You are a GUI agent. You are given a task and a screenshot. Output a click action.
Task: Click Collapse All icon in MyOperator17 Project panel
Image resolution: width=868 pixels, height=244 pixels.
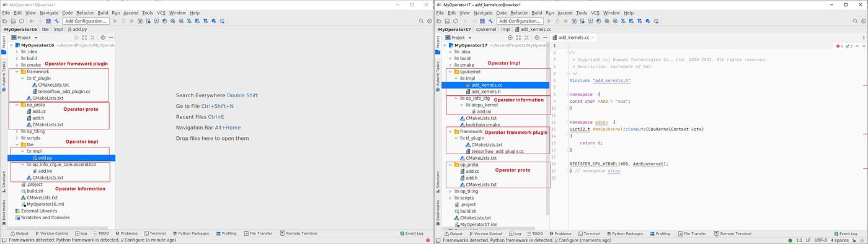(x=526, y=37)
